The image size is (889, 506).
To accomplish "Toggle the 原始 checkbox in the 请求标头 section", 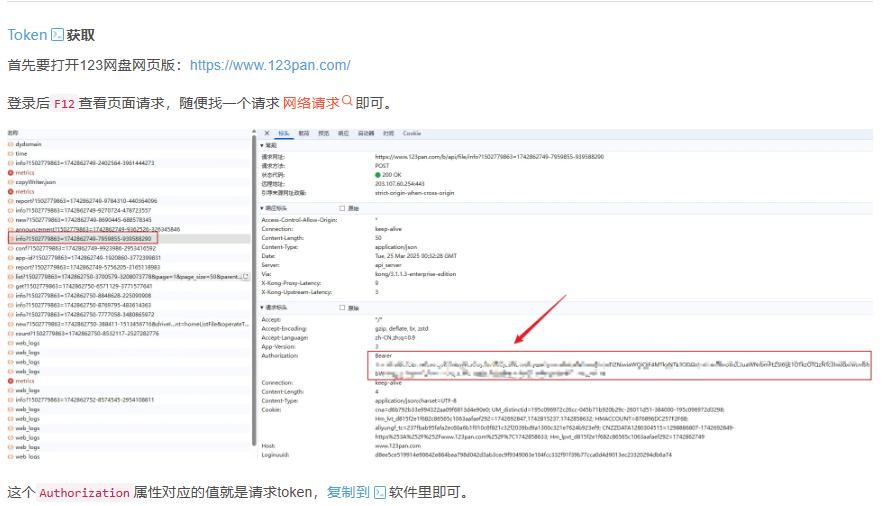I will pos(342,307).
